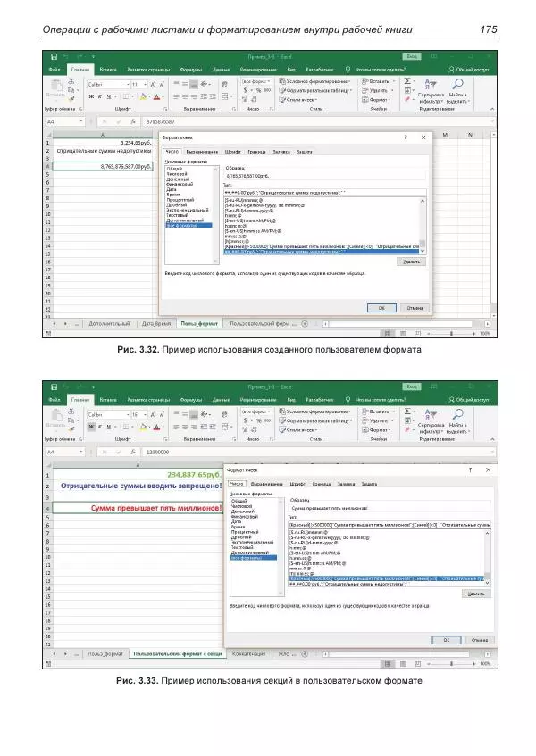Toggle bottom vertical alignment in Рис. 3.32
Viewport: 536px width, 756px height.
click(x=194, y=85)
